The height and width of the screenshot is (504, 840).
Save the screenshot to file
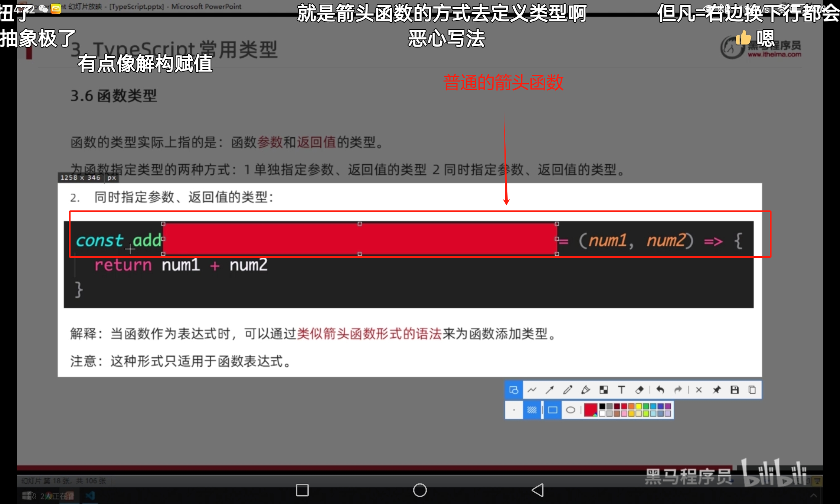coord(735,390)
